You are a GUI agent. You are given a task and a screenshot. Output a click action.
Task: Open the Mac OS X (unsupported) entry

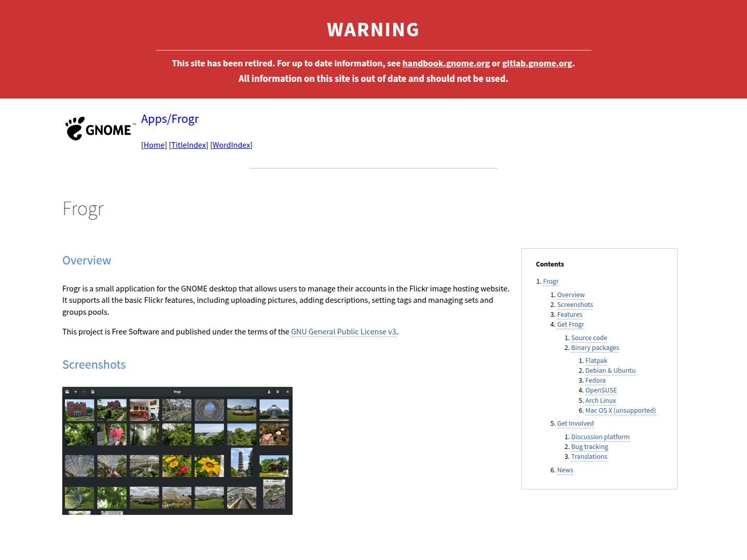[x=620, y=411]
